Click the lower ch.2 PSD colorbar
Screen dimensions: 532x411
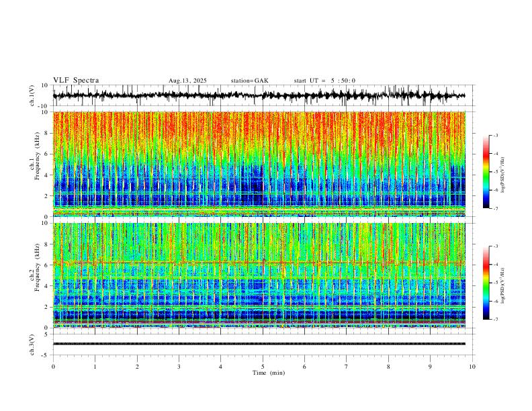pos(486,283)
